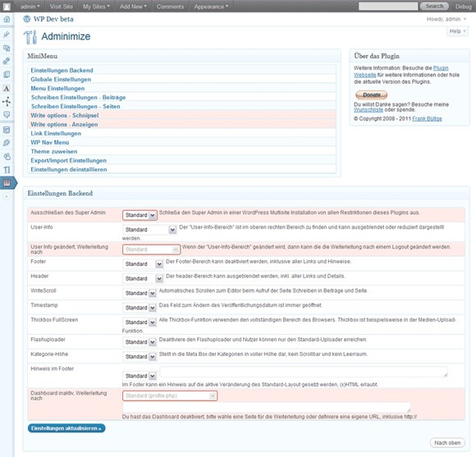Viewport: 476px width, 457px height.
Task: Click the letter A icon in sidebar
Action: coord(7,89)
